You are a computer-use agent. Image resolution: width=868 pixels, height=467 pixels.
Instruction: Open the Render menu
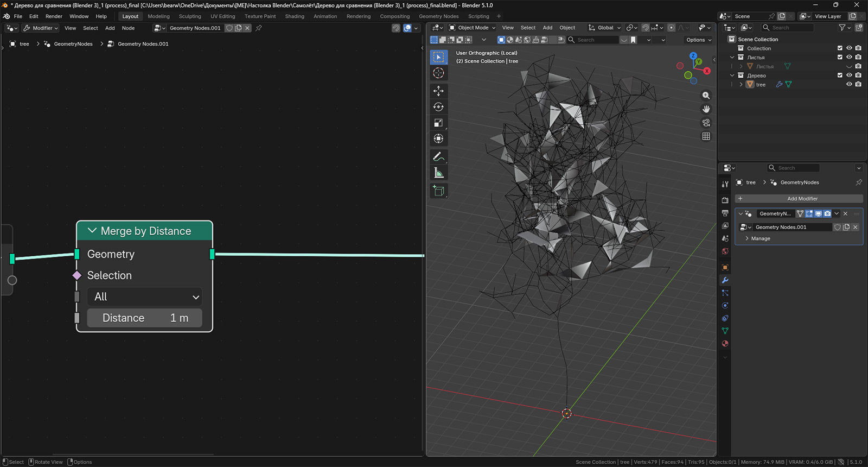tap(54, 16)
